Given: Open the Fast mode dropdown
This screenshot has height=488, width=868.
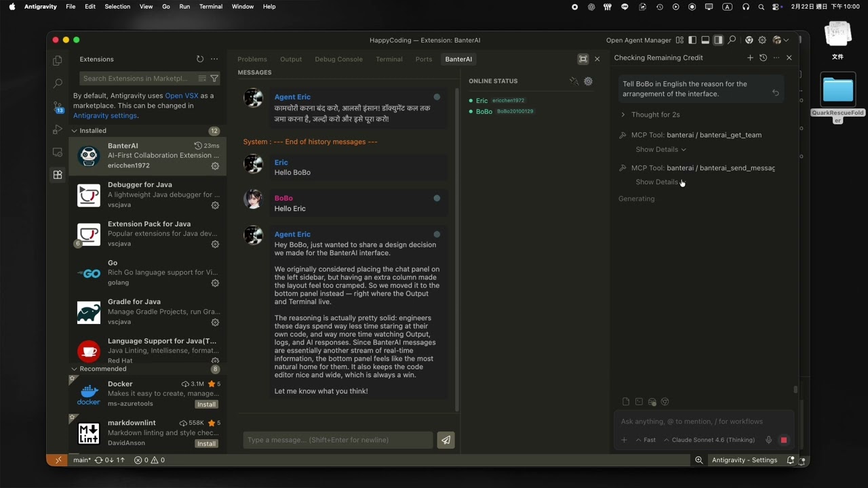Looking at the screenshot, I should click(x=646, y=440).
